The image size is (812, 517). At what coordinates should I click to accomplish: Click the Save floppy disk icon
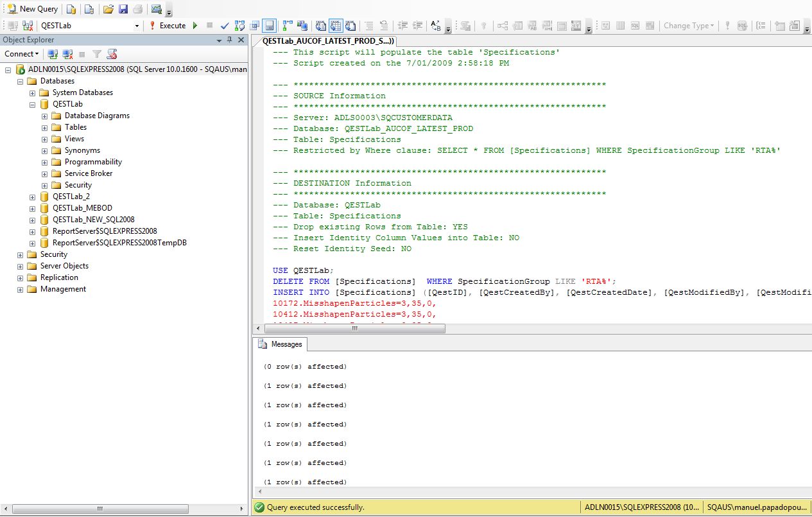click(x=123, y=9)
